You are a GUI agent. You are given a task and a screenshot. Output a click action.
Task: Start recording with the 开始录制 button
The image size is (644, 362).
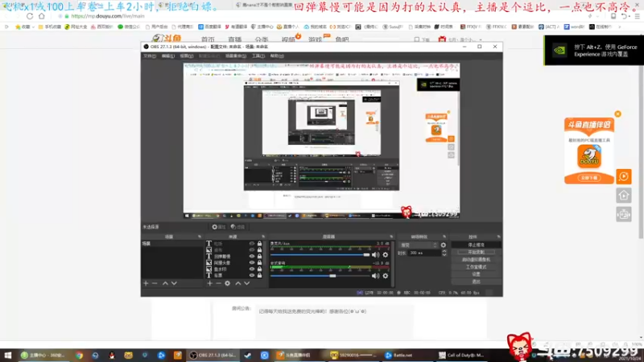(x=476, y=252)
